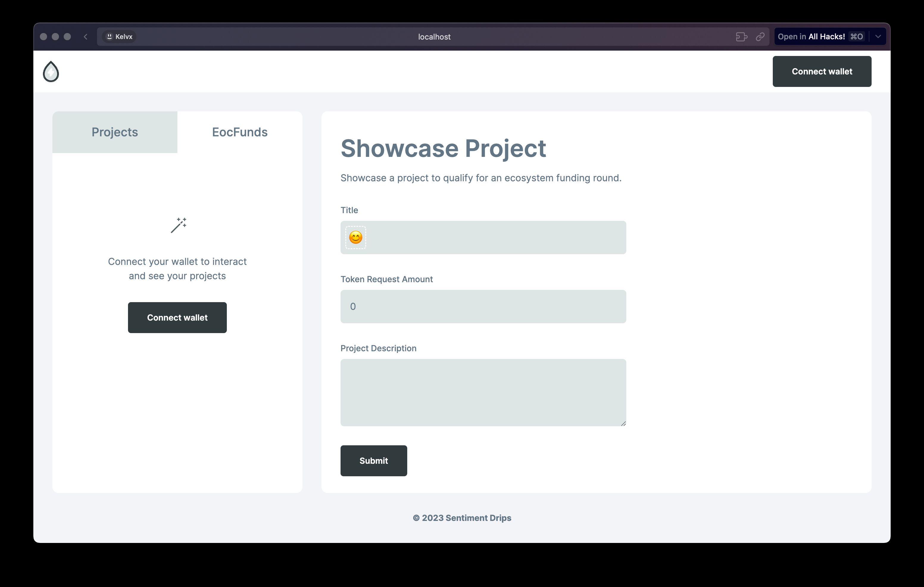Viewport: 924px width, 587px height.
Task: Click Connect wallet in the header
Action: pyautogui.click(x=822, y=71)
